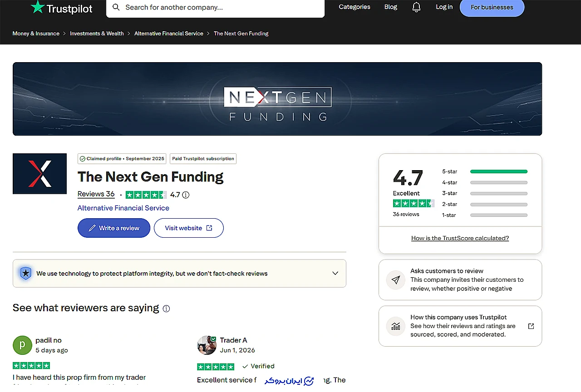The width and height of the screenshot is (581, 392).
Task: Open the Blog link in header
Action: [x=390, y=7]
